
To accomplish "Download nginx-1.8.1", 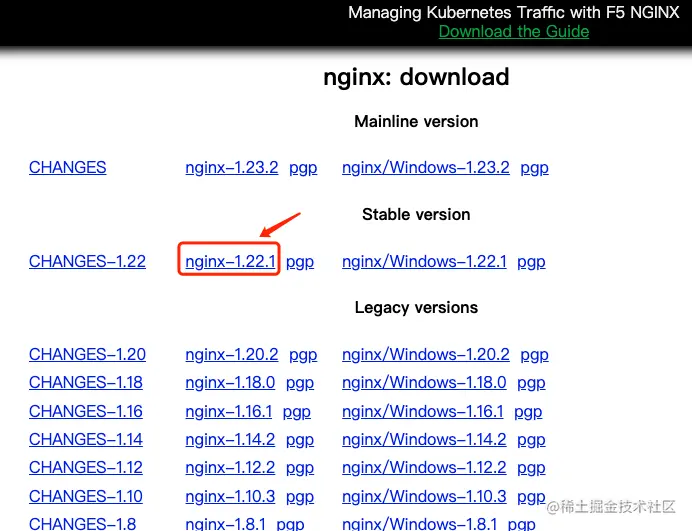I will [x=226, y=523].
